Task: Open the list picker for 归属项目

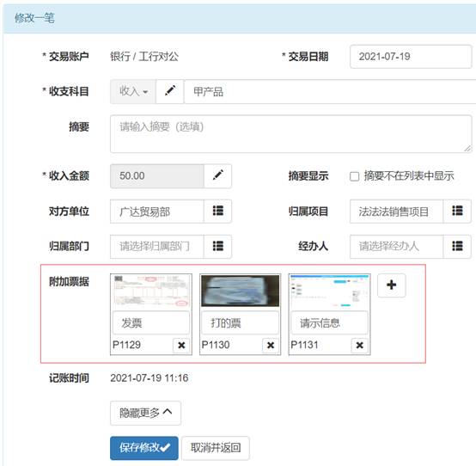Action: click(457, 211)
